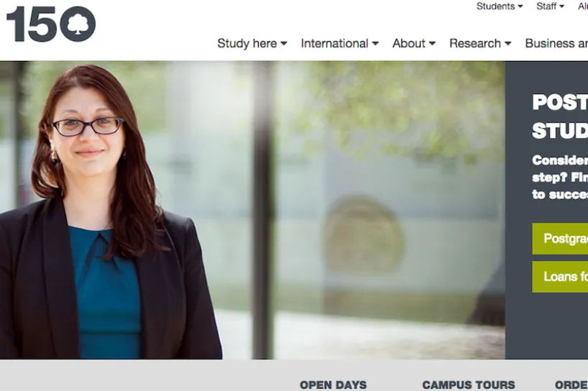Open the Business navigation item
Screen dimensions: 588x391
(x=556, y=44)
